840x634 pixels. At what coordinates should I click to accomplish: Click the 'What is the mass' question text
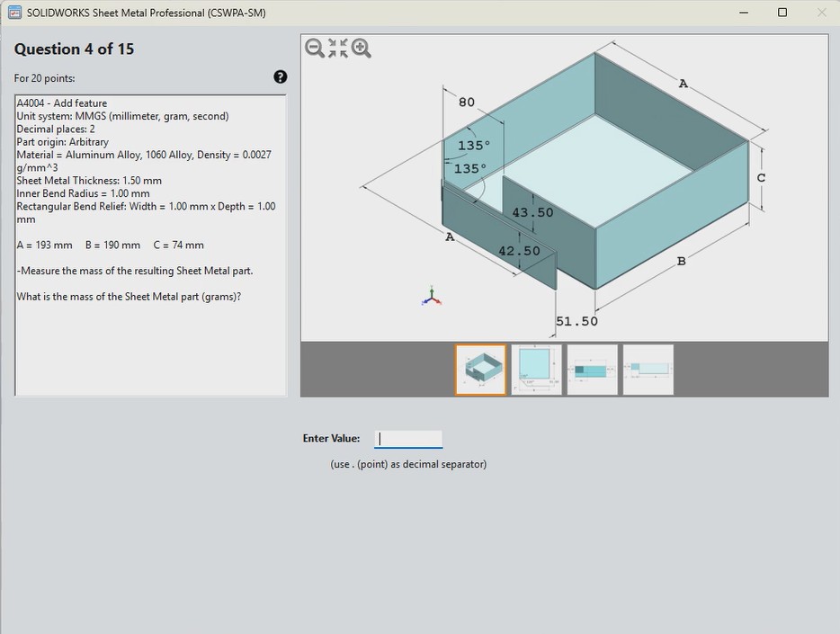point(129,297)
